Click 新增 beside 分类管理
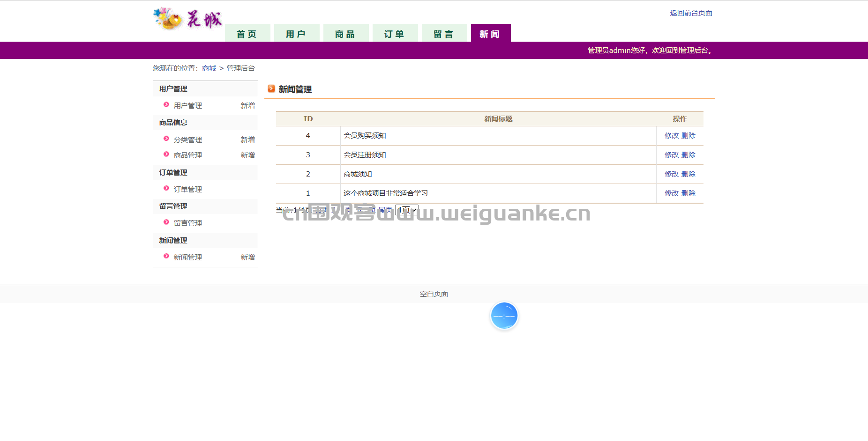Screen dimensions: 868x441 247,140
